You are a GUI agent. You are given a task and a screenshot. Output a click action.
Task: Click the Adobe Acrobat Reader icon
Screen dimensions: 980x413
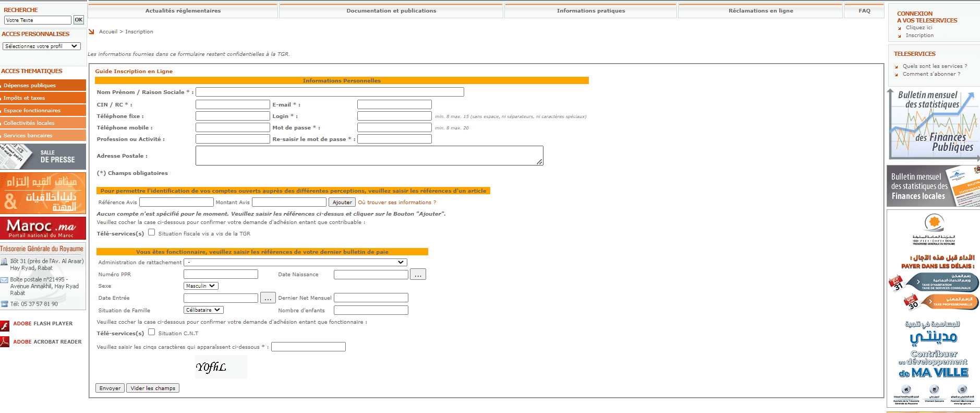5,342
